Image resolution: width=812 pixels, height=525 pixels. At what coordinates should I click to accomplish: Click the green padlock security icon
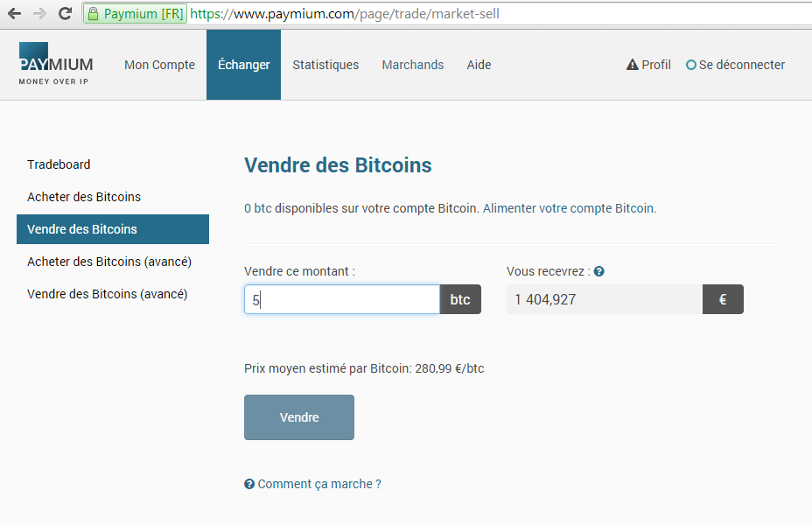[93, 14]
